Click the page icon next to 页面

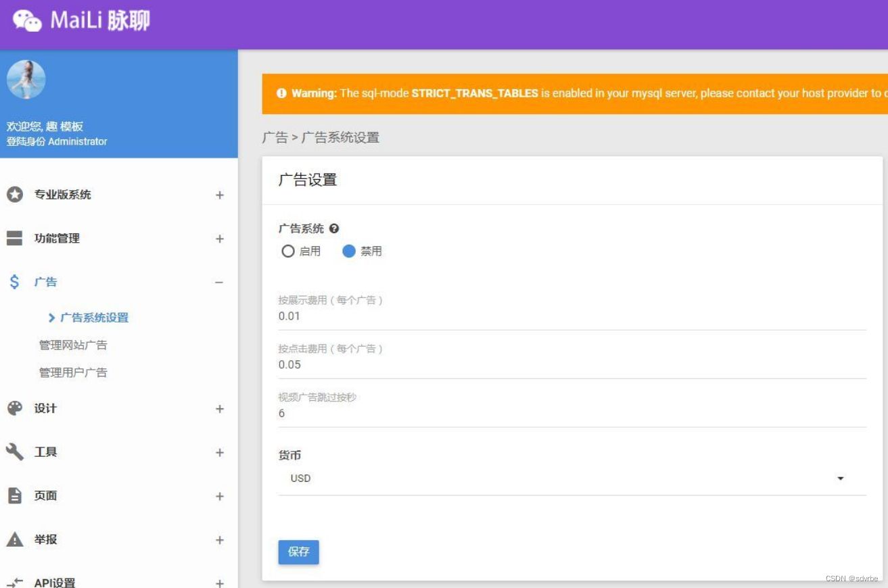(x=16, y=495)
